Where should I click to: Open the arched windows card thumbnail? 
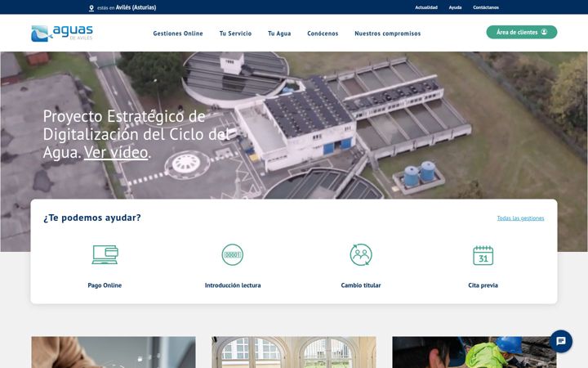coord(294,352)
